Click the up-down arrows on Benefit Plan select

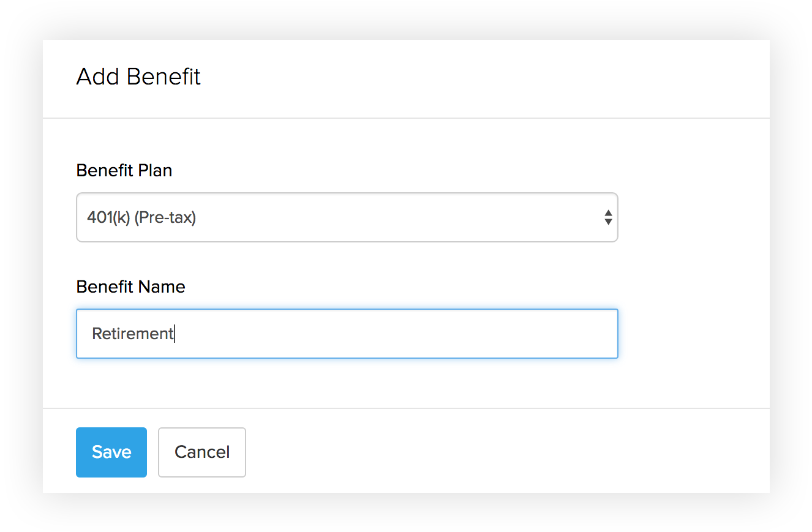[x=608, y=217]
